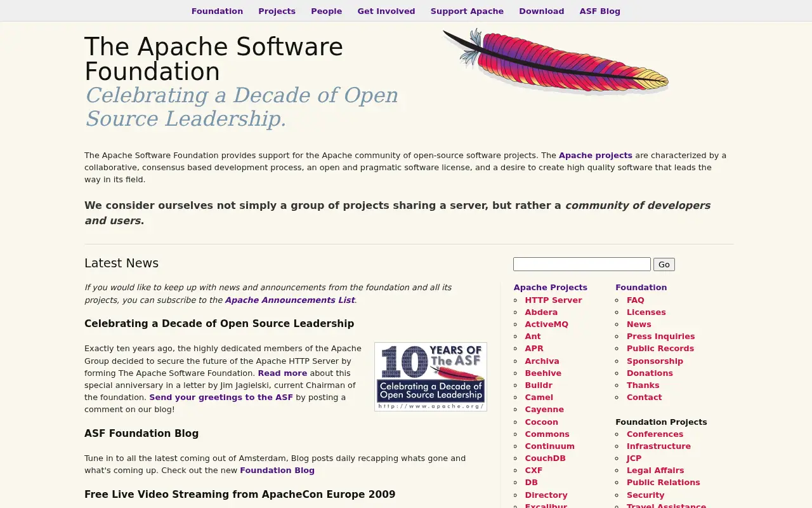Open the Public Records link
The width and height of the screenshot is (812, 508).
pyautogui.click(x=660, y=348)
